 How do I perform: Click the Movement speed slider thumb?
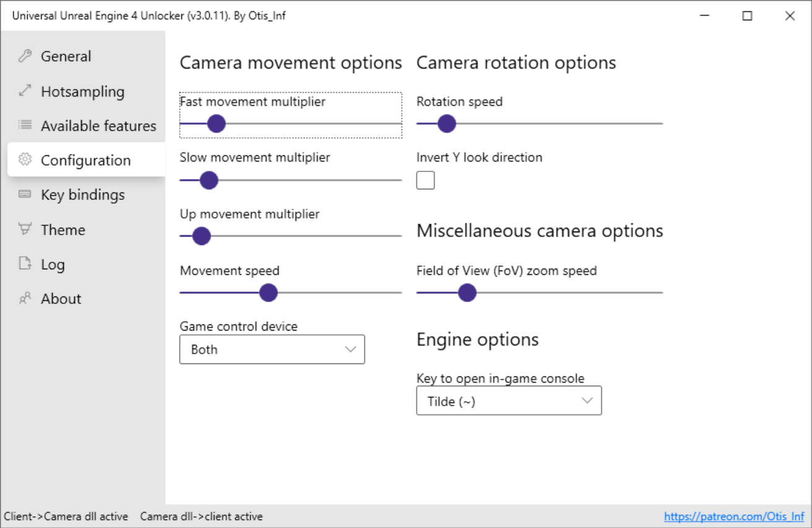pos(268,293)
